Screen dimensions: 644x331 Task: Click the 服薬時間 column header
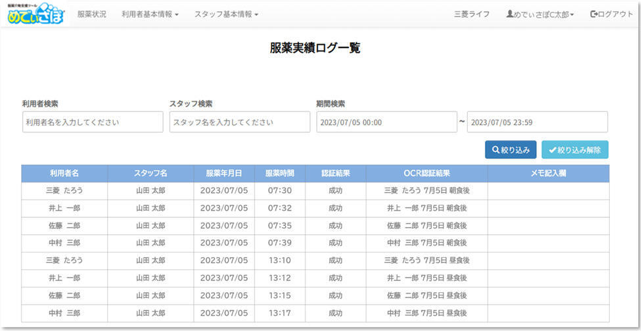click(x=280, y=174)
